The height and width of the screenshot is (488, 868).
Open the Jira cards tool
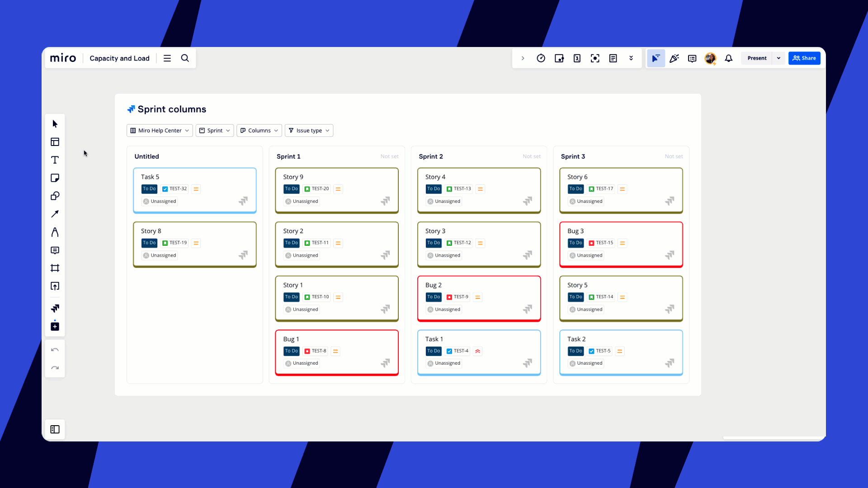click(x=55, y=308)
